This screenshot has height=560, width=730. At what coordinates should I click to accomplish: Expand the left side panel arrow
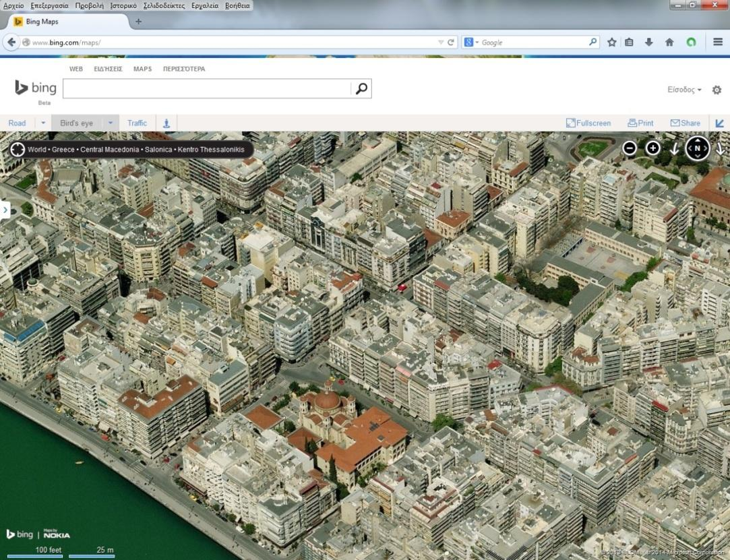coord(5,210)
